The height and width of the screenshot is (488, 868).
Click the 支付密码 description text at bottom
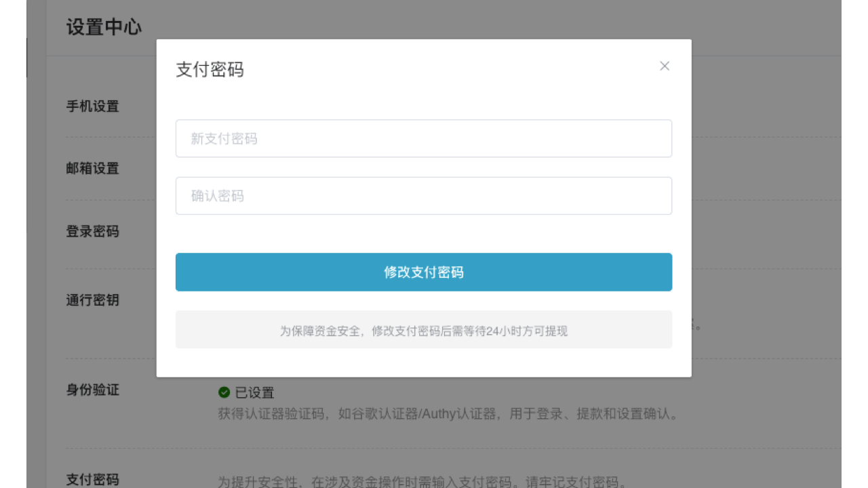422,482
